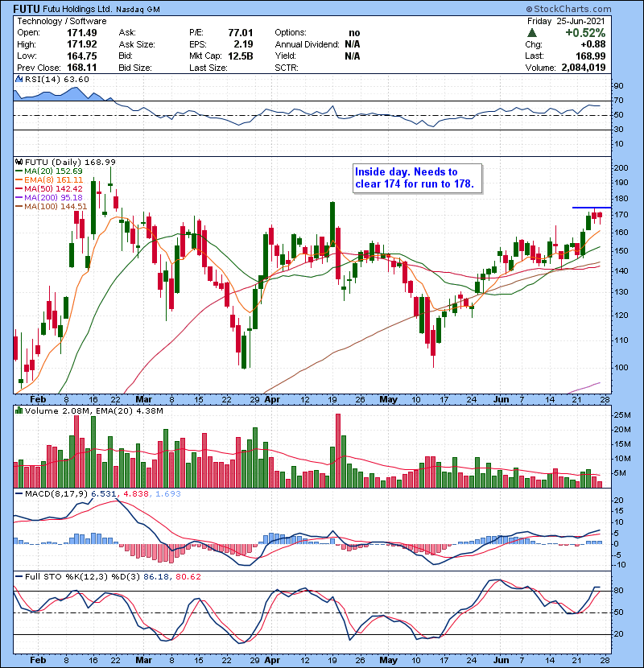
Task: Select the Prev Close value 168.11
Action: pyautogui.click(x=82, y=68)
